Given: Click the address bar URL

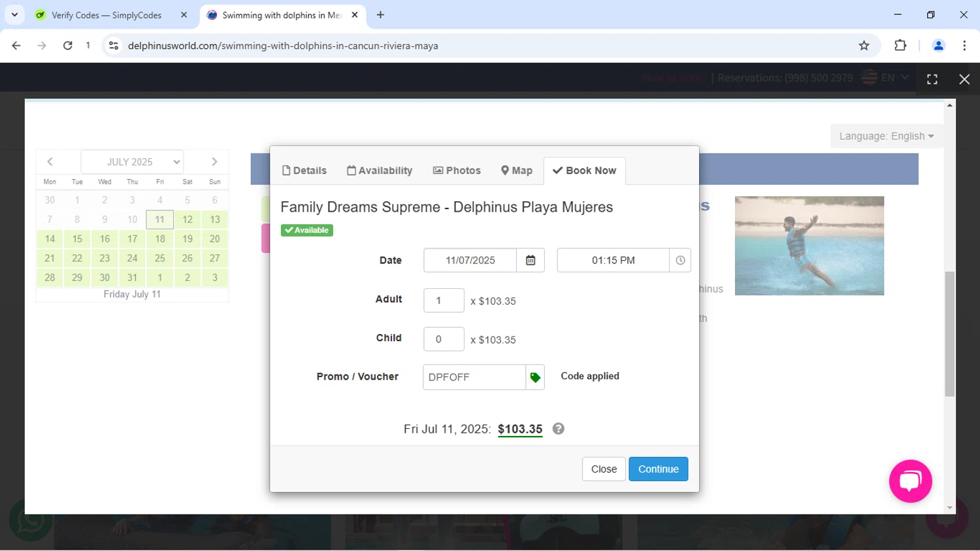Looking at the screenshot, I should click(x=283, y=46).
